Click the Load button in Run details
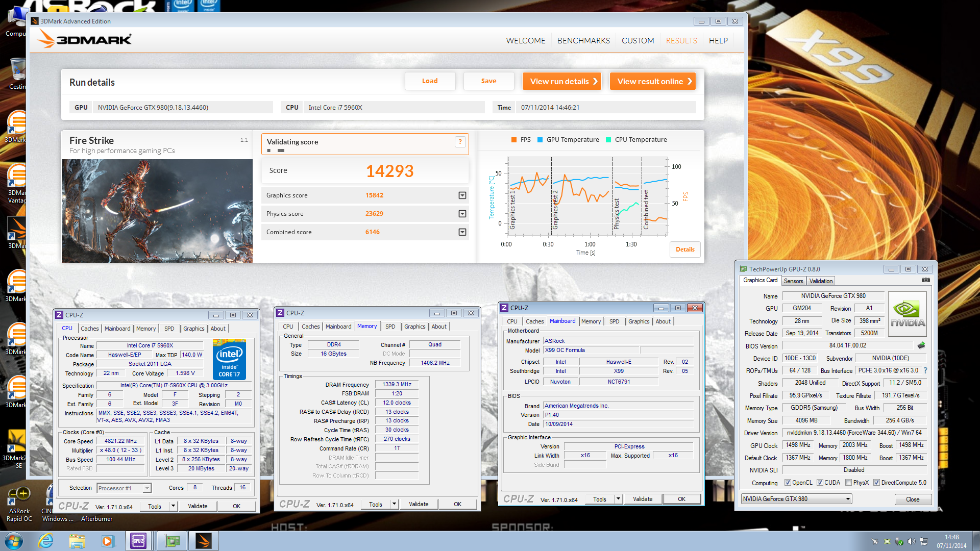The image size is (980, 551). pyautogui.click(x=430, y=81)
